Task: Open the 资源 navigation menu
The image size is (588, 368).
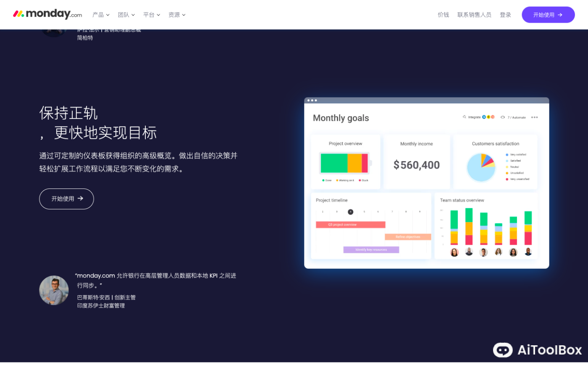Action: [176, 15]
